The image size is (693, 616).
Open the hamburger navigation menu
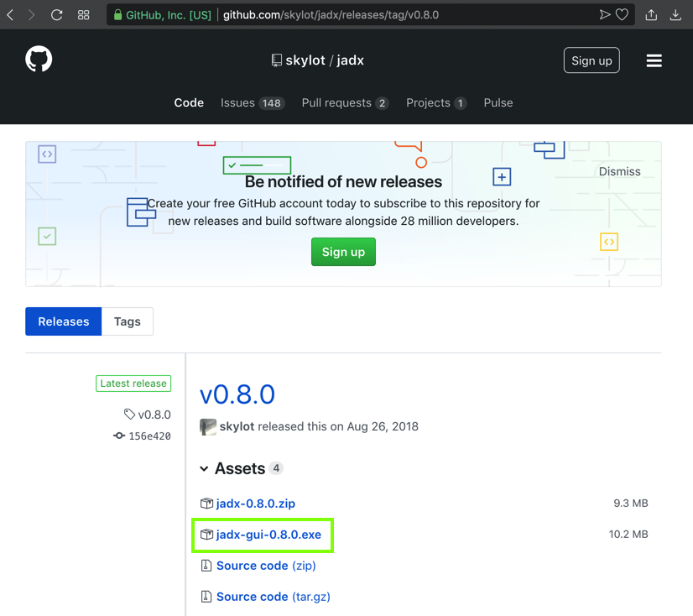654,60
